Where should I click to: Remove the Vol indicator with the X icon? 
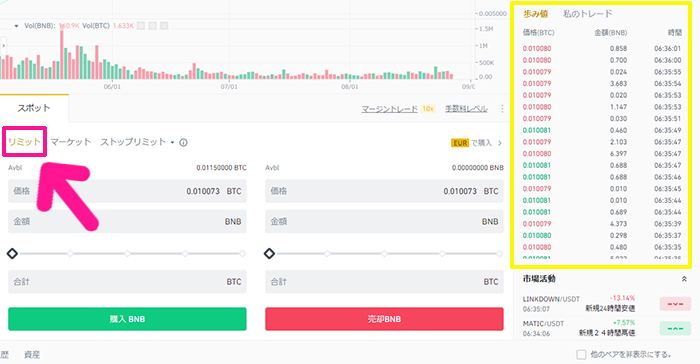pos(164,26)
